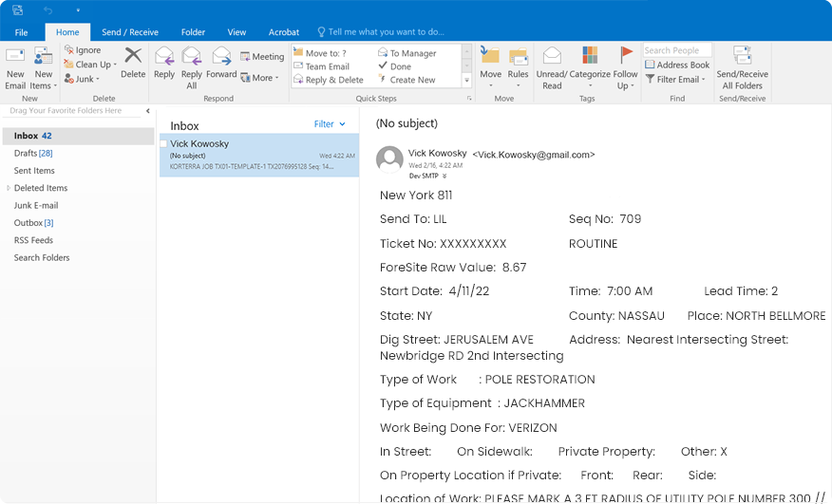Open the Quick Access Toolbar customize dropdown
The width and height of the screenshot is (832, 504).
click(78, 10)
